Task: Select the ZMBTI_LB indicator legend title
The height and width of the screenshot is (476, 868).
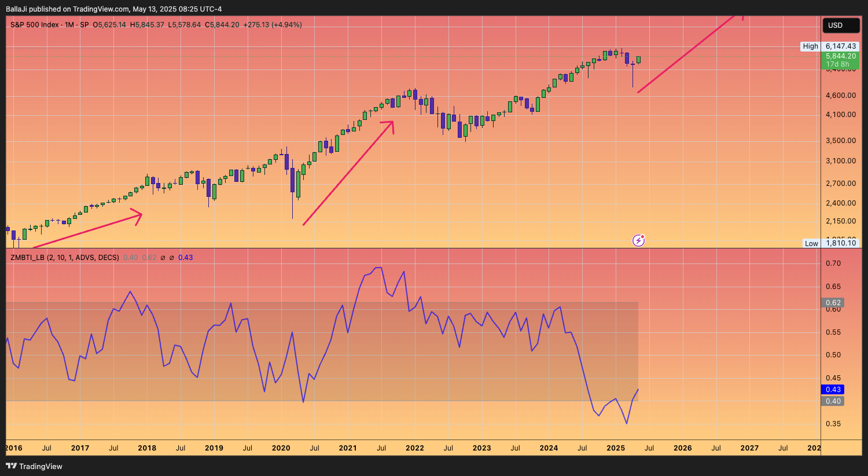Action: (65, 258)
